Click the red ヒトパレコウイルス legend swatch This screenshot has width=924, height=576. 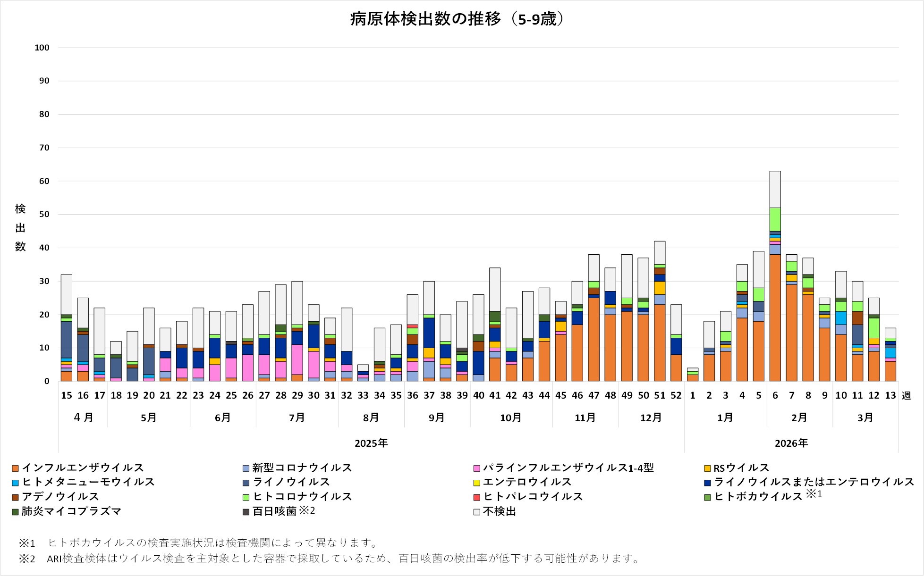[x=476, y=497]
